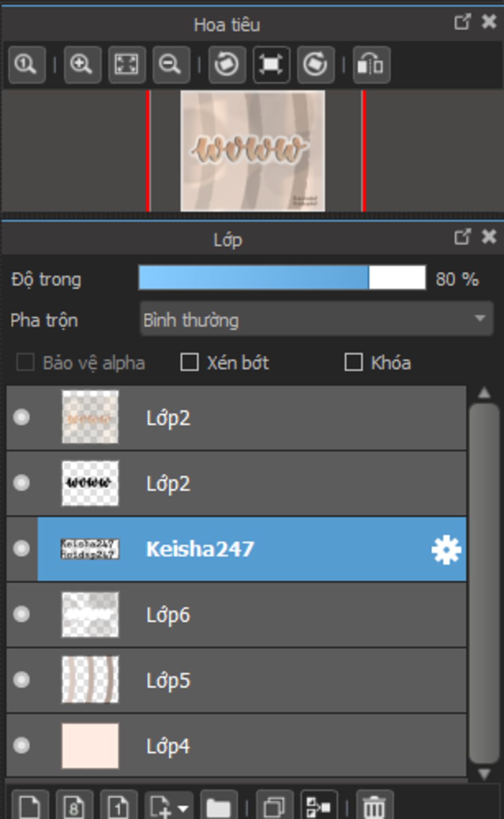Add a new layer folder
This screenshot has height=819, width=504.
pyautogui.click(x=219, y=807)
